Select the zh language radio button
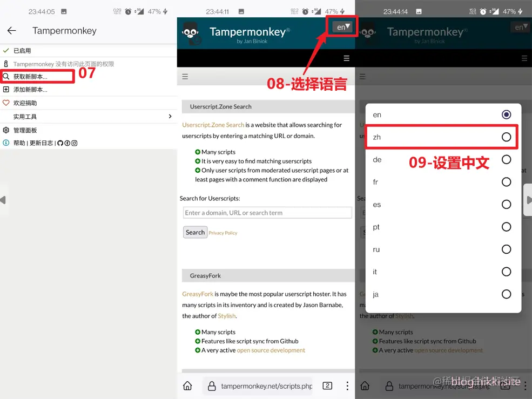 pos(506,137)
